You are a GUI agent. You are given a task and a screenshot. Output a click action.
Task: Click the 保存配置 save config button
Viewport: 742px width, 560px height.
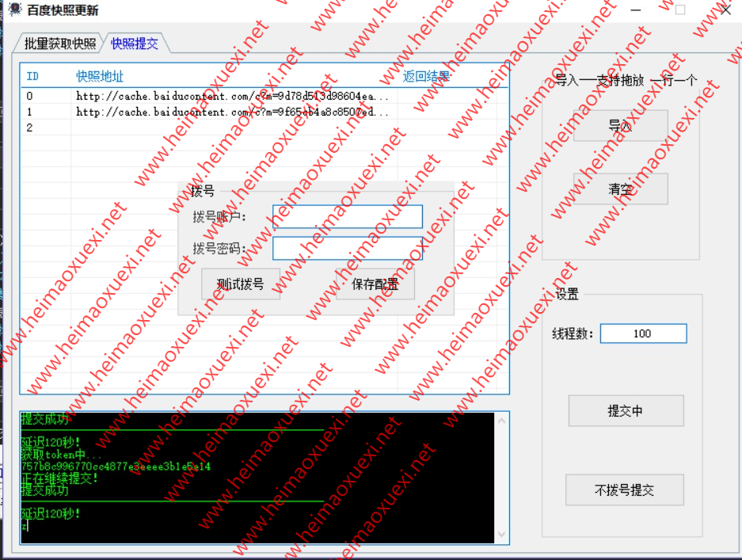(x=376, y=284)
